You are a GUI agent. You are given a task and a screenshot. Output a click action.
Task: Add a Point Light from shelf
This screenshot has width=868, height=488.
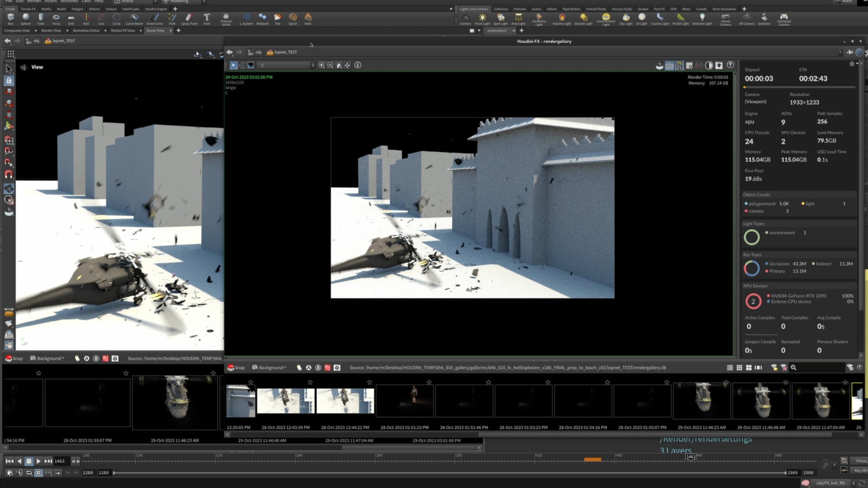[482, 19]
